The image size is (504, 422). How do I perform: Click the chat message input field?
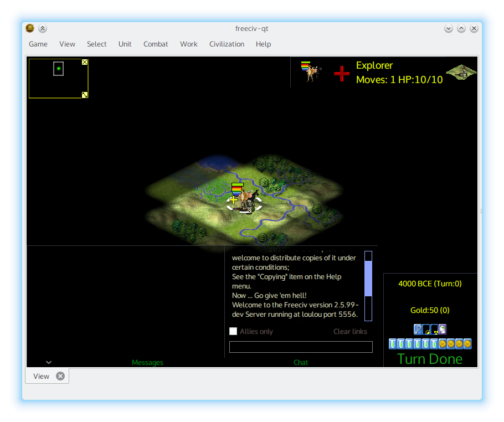point(301,347)
